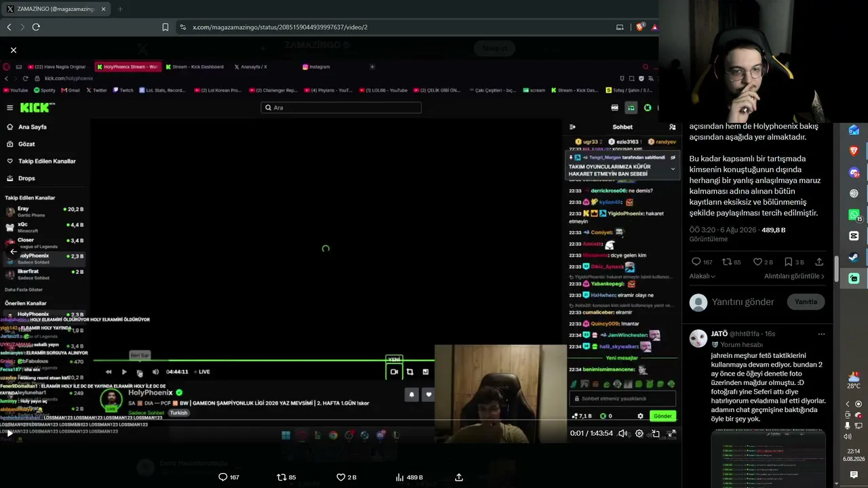Open Takip Edilen Kanallar in Kick sidebar
The width and height of the screenshot is (868, 488).
pyautogui.click(x=41, y=161)
